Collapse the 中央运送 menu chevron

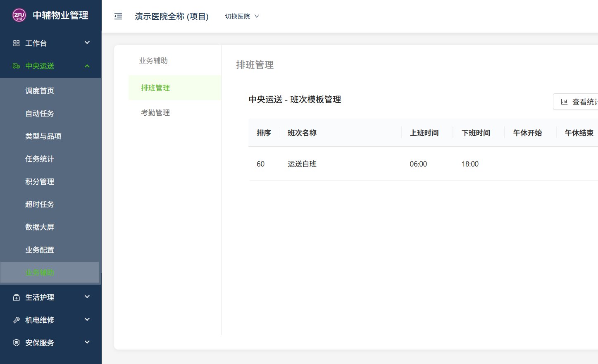tap(87, 66)
